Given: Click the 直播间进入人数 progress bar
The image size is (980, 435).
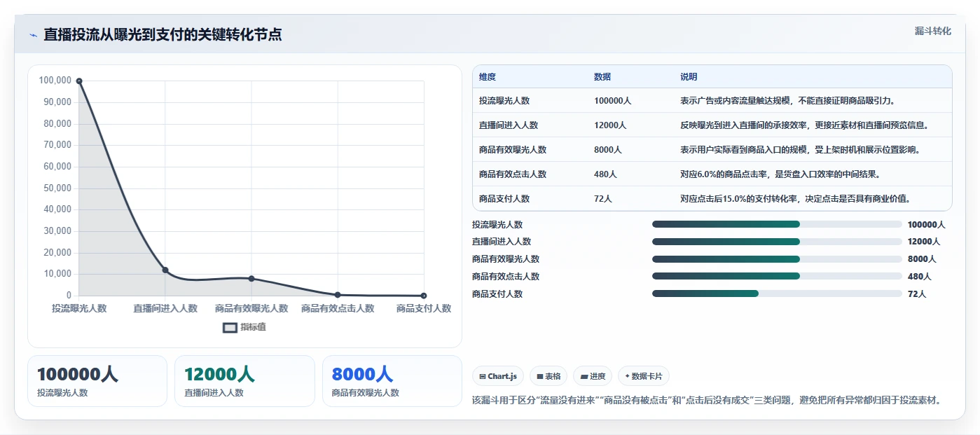Looking at the screenshot, I should (x=777, y=242).
